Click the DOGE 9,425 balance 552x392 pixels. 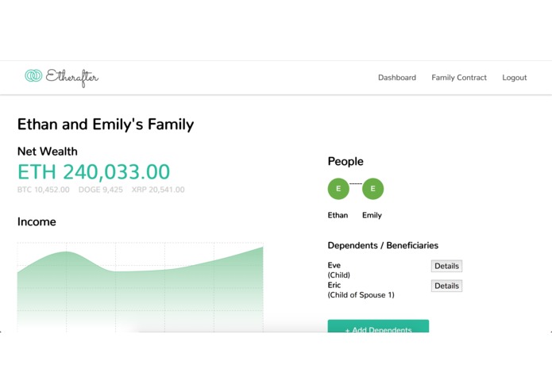(100, 190)
